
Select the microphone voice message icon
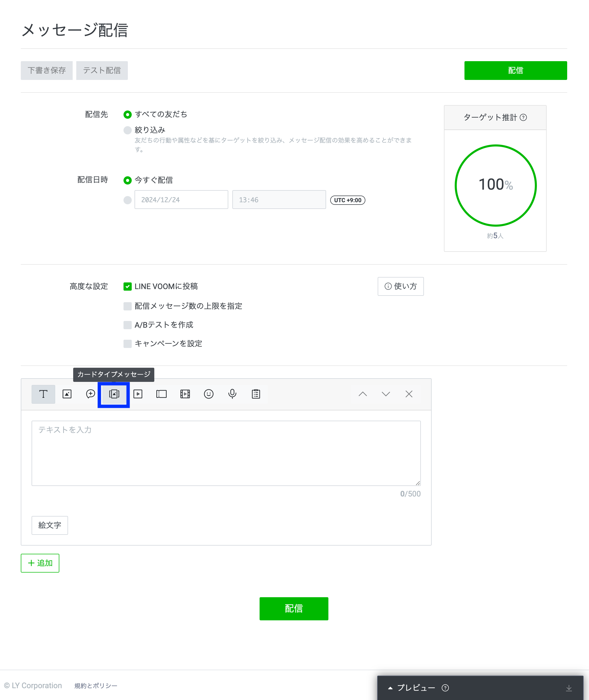pos(232,394)
